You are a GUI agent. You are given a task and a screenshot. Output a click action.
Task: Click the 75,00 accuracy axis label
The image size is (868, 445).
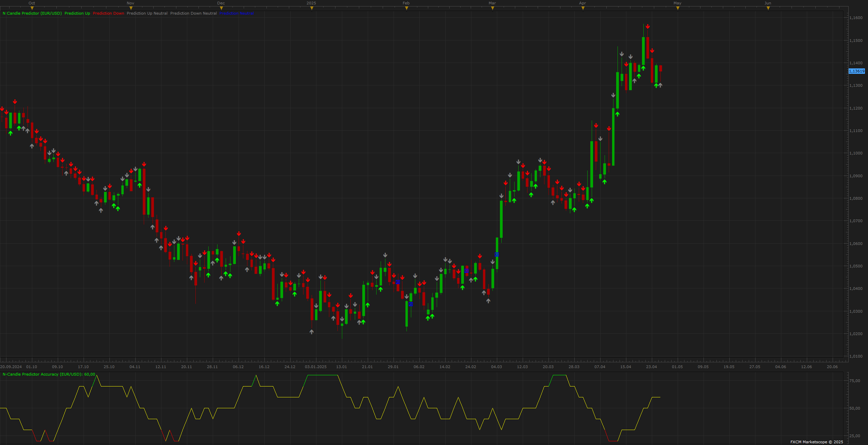pos(855,381)
